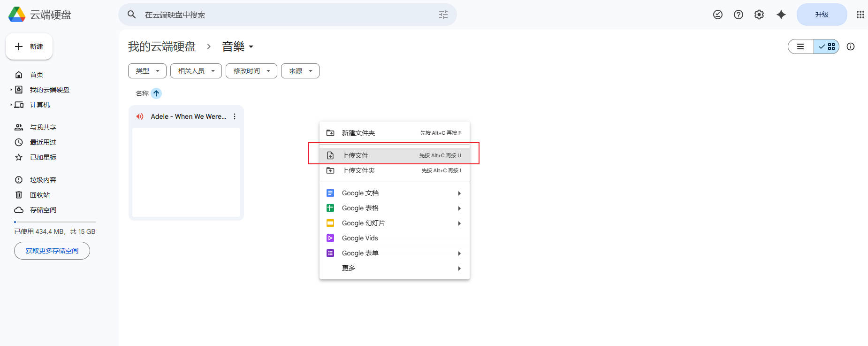This screenshot has width=868, height=346.
Task: Open the settings gear icon
Action: (x=759, y=15)
